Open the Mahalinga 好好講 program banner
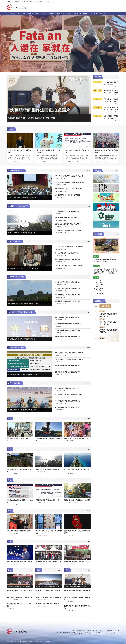Image resolution: width=126 pixels, height=644 pixels. pyautogui.click(x=106, y=216)
